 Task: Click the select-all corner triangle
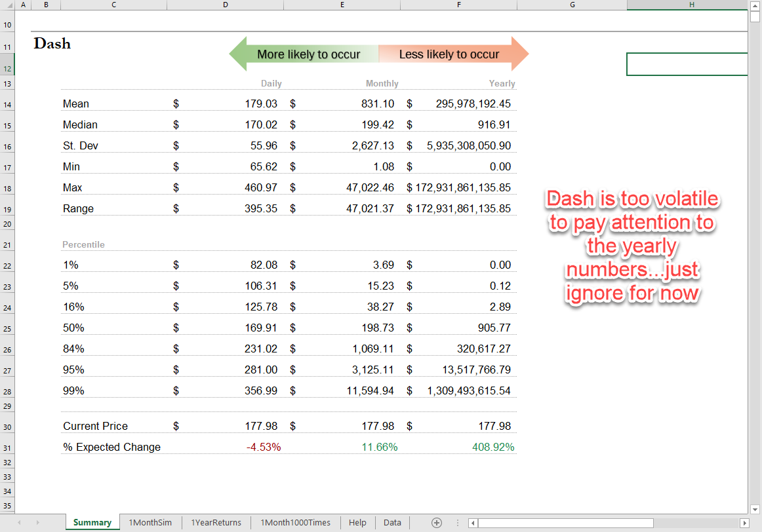pos(10,5)
